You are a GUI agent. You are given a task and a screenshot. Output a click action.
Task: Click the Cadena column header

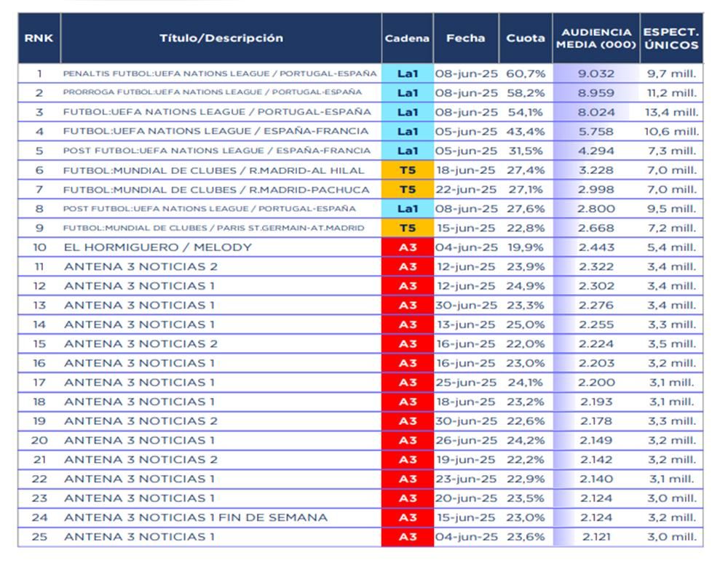pos(408,38)
